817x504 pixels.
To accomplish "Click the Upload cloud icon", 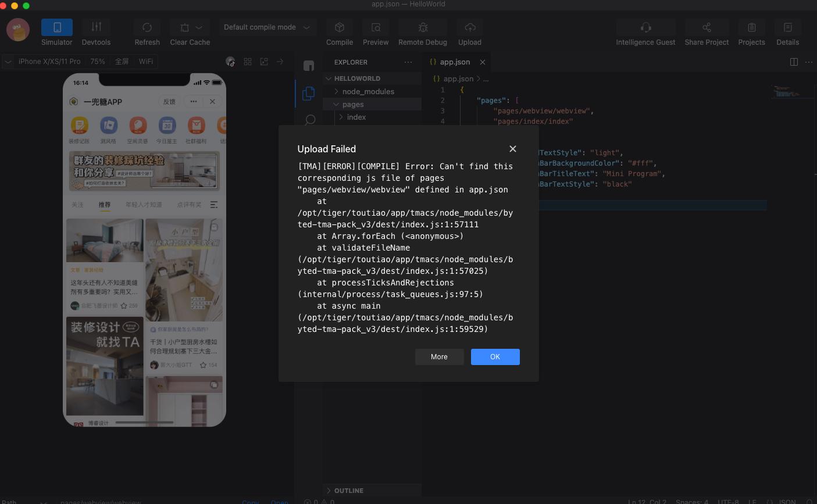I will pyautogui.click(x=470, y=27).
